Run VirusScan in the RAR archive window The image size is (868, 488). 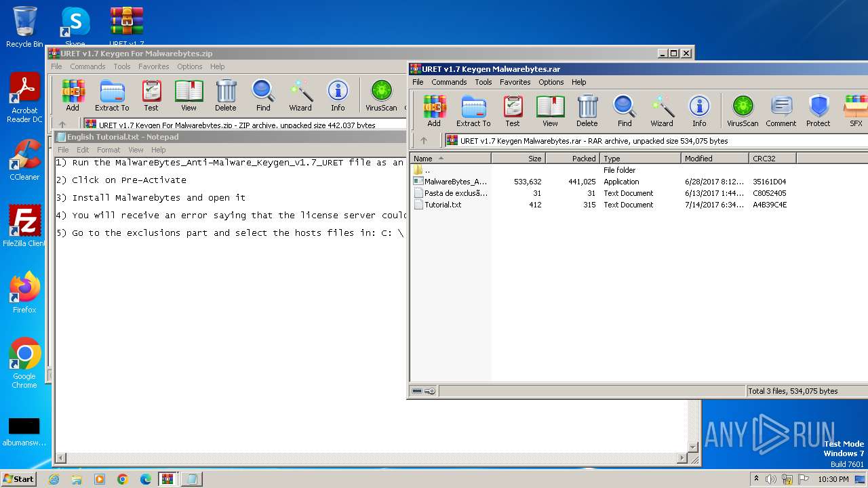click(x=743, y=111)
